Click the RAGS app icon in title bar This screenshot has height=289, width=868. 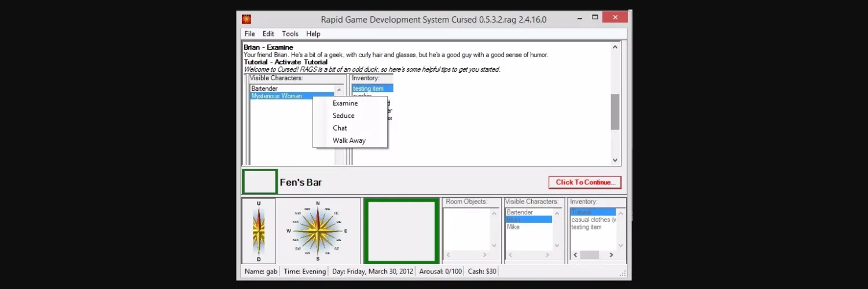[x=247, y=19]
